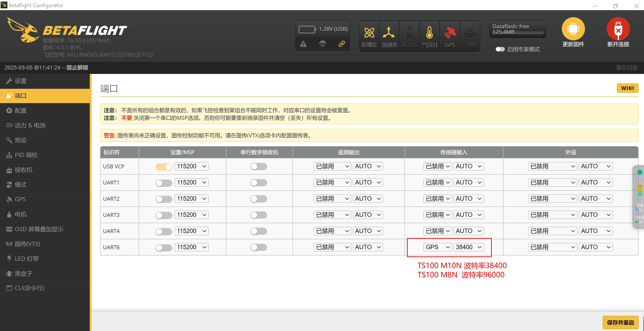Viewport: 644px width, 331px height.
Task: Enable MSP toggle for UART1
Action: tap(163, 183)
